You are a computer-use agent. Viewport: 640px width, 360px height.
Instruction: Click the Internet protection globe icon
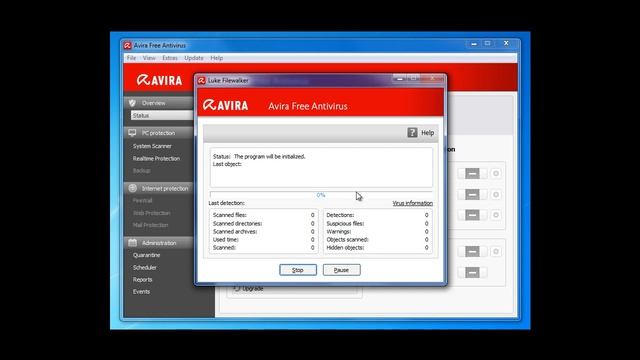click(132, 188)
